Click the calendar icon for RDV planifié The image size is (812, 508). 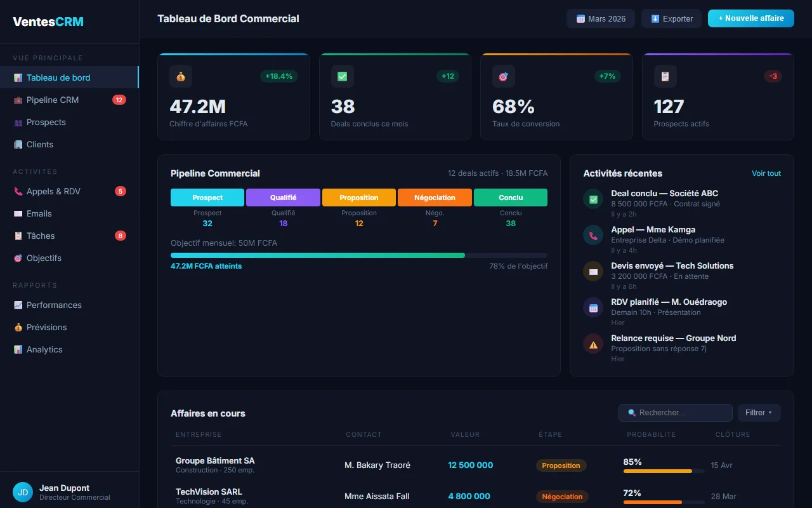point(593,307)
